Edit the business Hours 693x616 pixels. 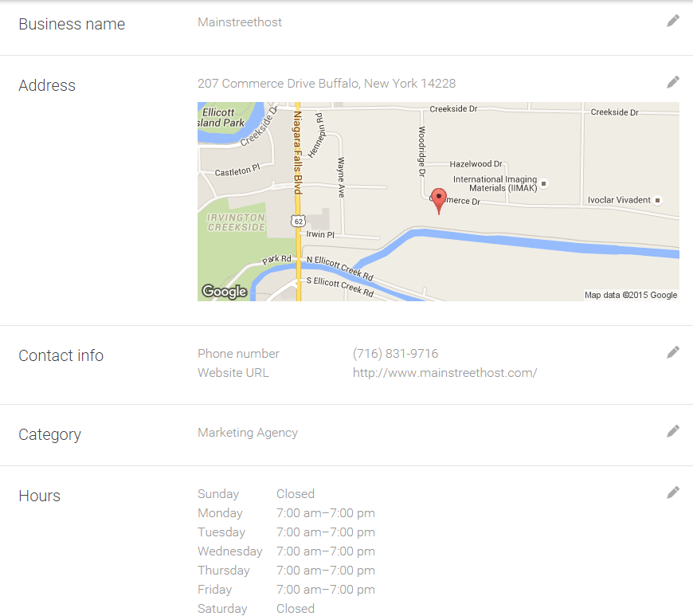673,492
